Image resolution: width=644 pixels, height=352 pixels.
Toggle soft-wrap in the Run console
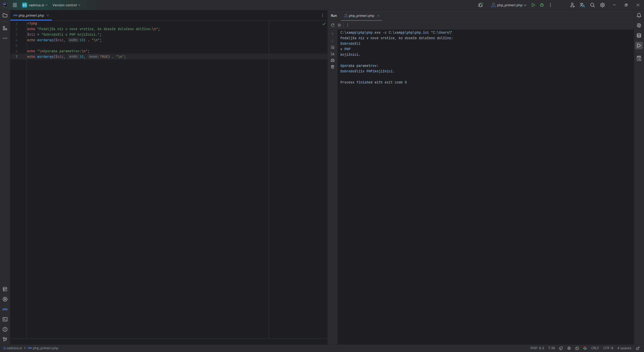click(x=333, y=47)
